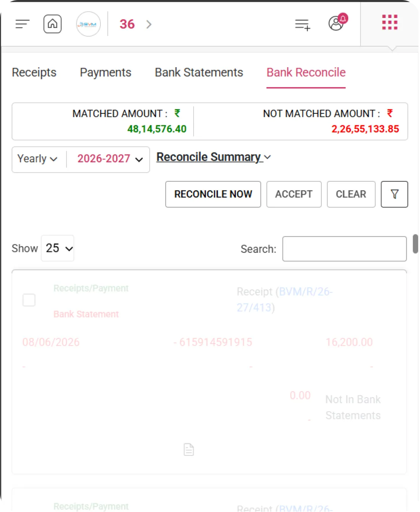Open the add-to-list quick menu icon
Image resolution: width=420 pixels, height=512 pixels.
point(302,25)
